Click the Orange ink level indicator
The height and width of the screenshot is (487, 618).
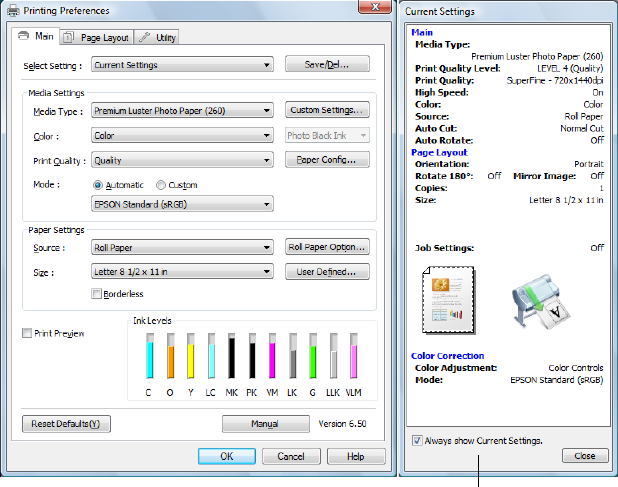170,353
